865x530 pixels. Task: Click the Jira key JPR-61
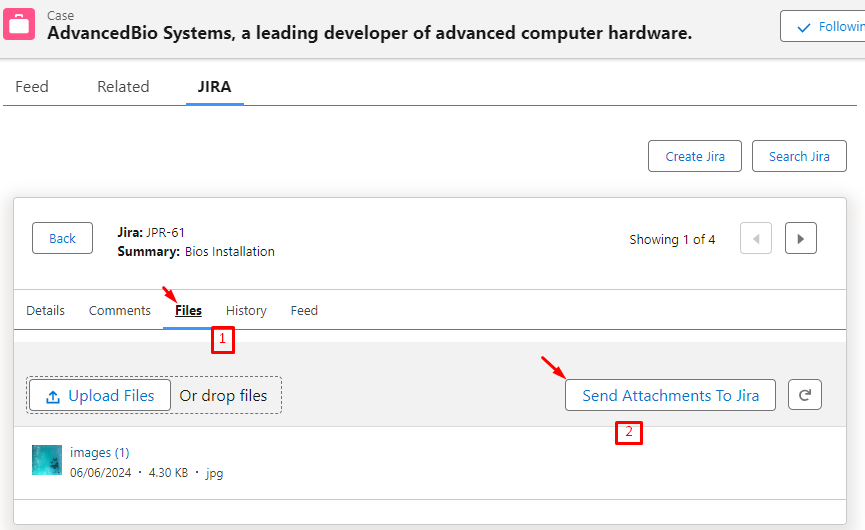(165, 232)
